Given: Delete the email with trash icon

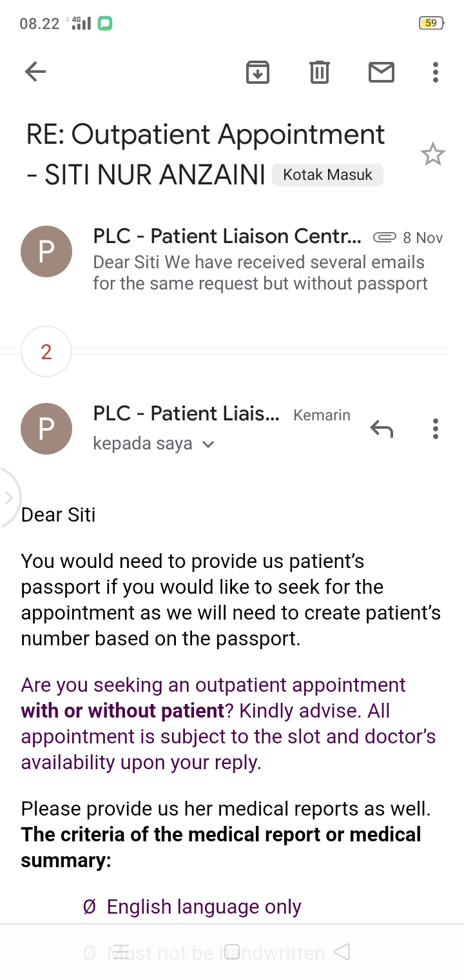Looking at the screenshot, I should [319, 72].
